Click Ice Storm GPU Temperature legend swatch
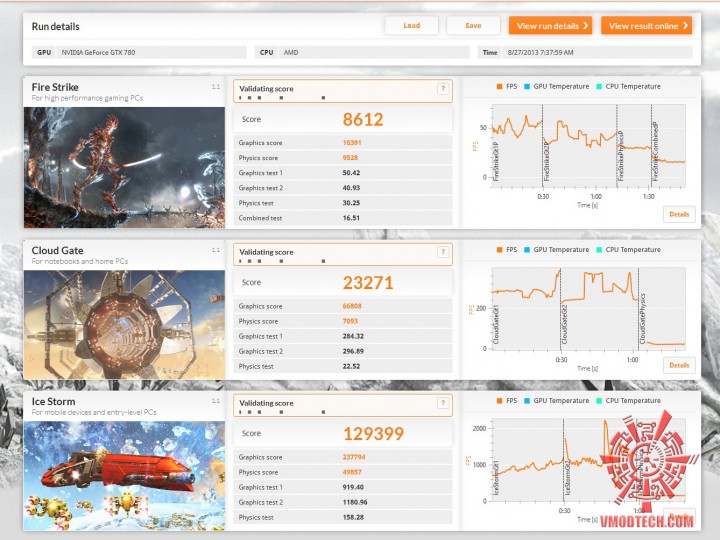 point(527,401)
